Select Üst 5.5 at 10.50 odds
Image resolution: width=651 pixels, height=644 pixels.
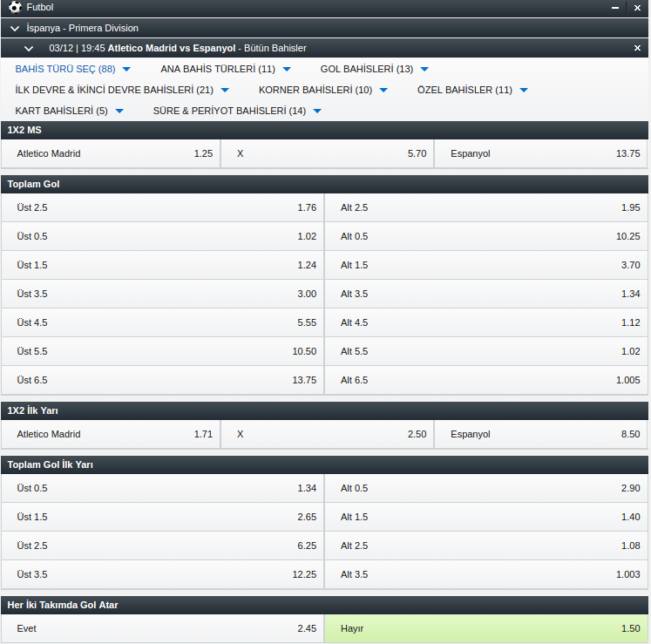[x=162, y=351]
